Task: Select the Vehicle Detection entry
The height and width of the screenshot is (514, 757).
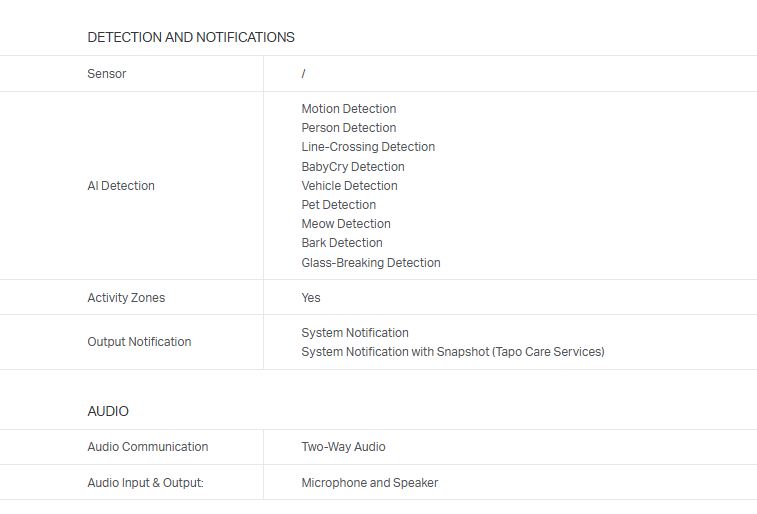Action: pyautogui.click(x=349, y=186)
